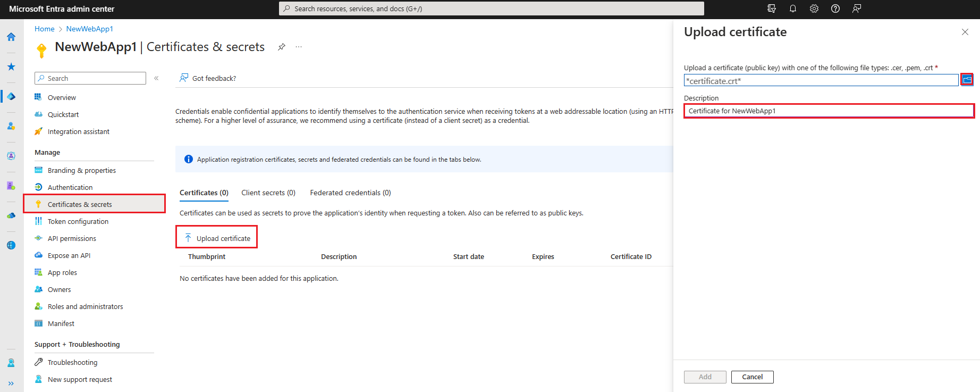Screen dimensions: 980x392
Task: Open help question mark icon
Action: (x=835, y=9)
